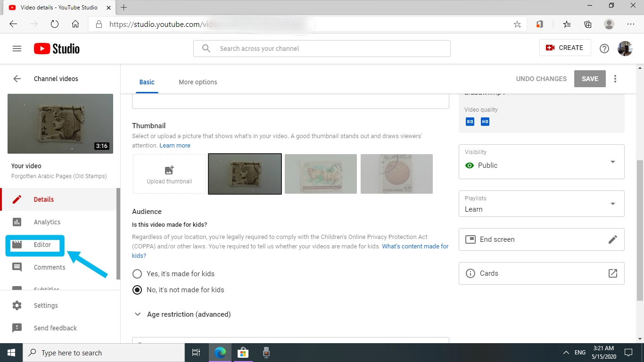
Task: Add page to favorites star icon
Action: [x=517, y=25]
